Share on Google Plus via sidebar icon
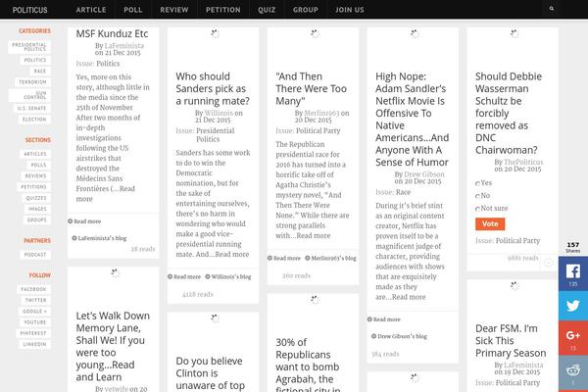 tap(573, 337)
